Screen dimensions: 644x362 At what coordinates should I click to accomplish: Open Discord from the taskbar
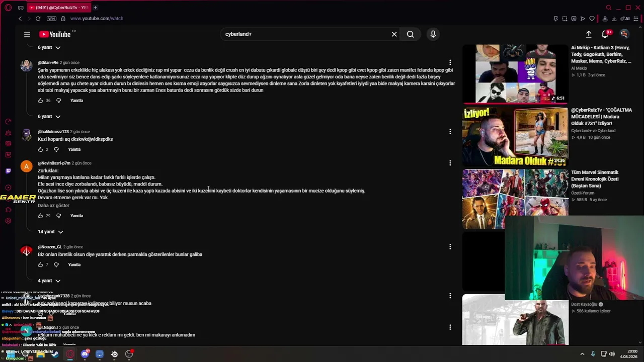[x=85, y=354]
